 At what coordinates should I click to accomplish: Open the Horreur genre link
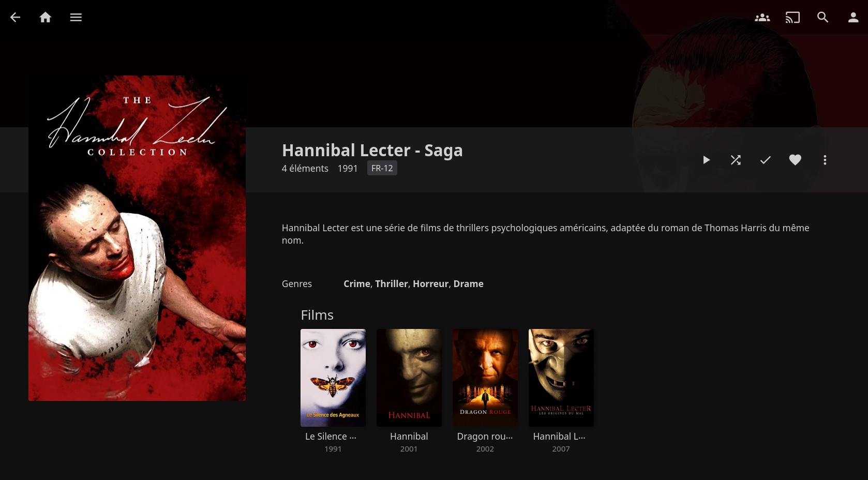(x=431, y=283)
